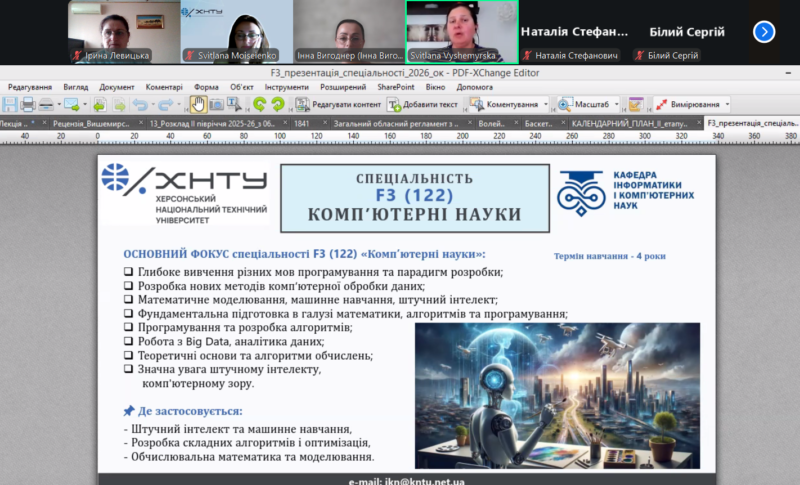Expand the Вимірювання dropdown arrow
Image resolution: width=800 pixels, height=485 pixels.
pyautogui.click(x=727, y=104)
